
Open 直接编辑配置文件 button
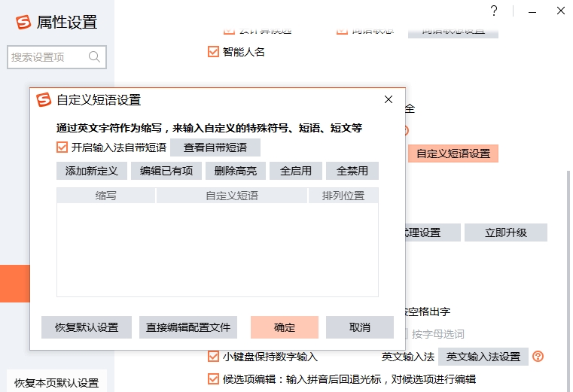188,327
